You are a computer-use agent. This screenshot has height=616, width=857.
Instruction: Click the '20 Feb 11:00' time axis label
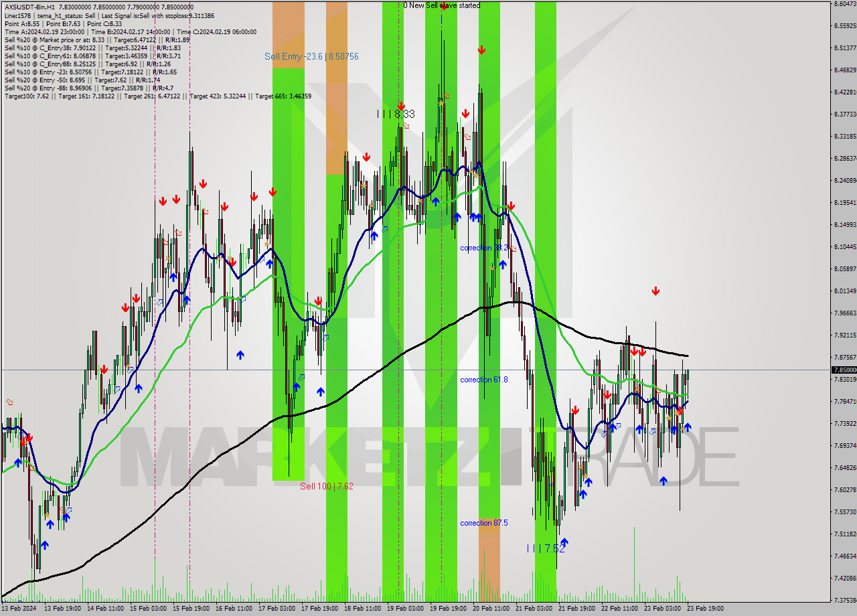491,608
